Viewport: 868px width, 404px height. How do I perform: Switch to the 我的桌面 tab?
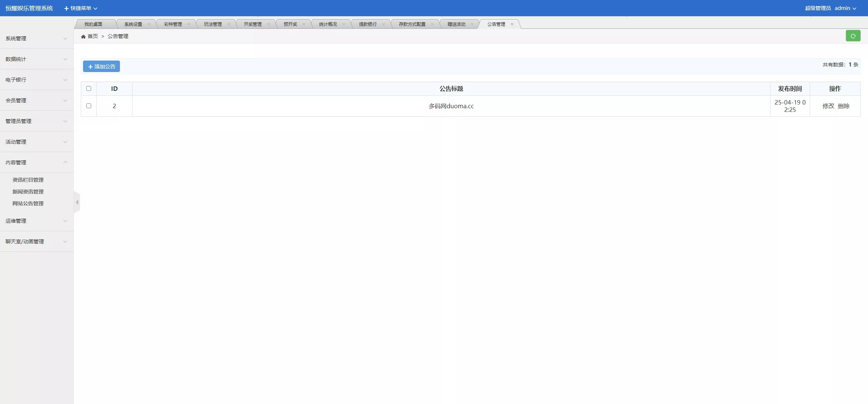click(x=93, y=24)
